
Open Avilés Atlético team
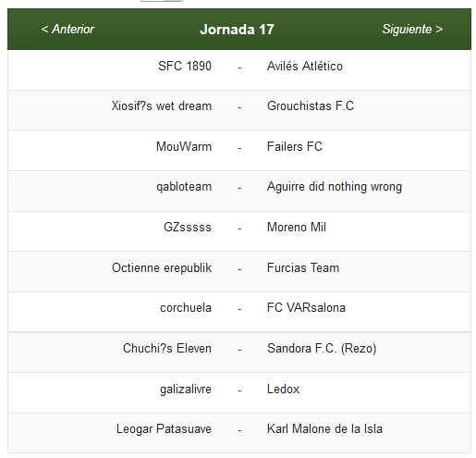coord(305,66)
